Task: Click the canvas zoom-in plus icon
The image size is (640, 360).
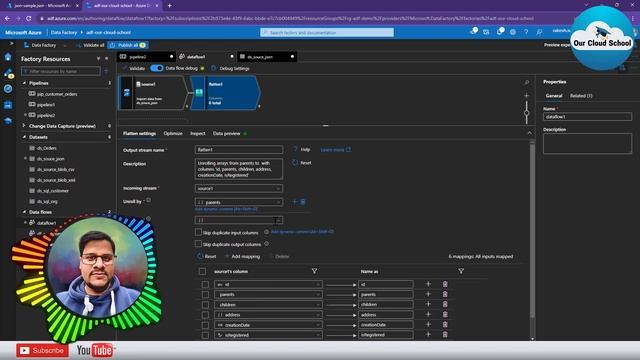Action: click(x=527, y=96)
